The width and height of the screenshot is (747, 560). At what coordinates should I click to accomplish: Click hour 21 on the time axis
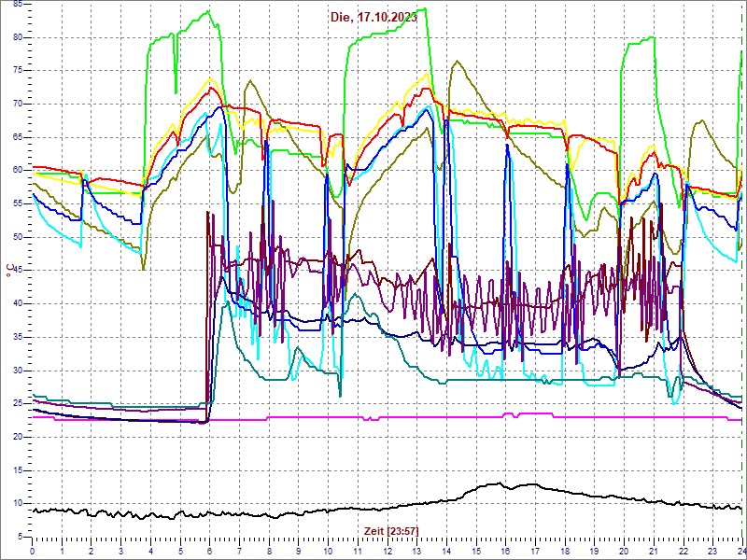(x=653, y=551)
